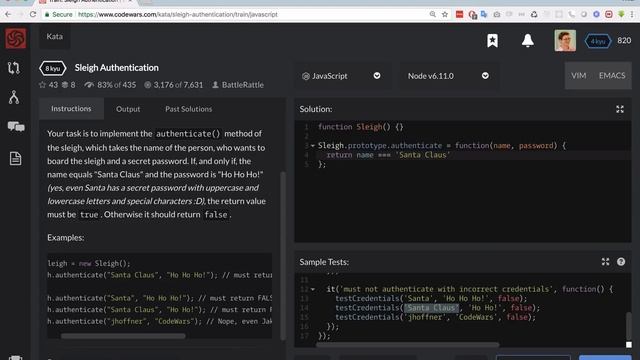The height and width of the screenshot is (360, 640).
Task: Click the horizontal scrollbar of Sample Tests
Action: [x=407, y=344]
